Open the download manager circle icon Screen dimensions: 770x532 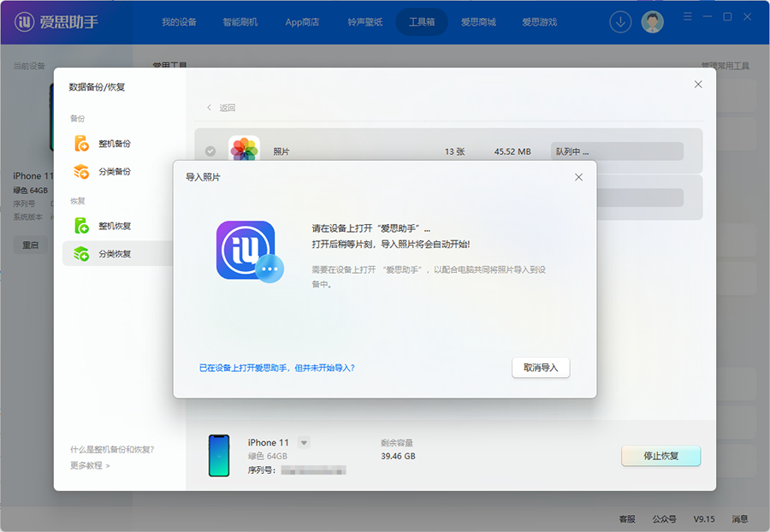(620, 22)
